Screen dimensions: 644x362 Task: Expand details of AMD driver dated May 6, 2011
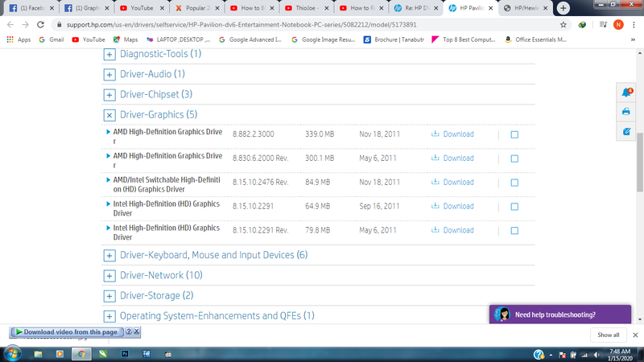coord(108,156)
